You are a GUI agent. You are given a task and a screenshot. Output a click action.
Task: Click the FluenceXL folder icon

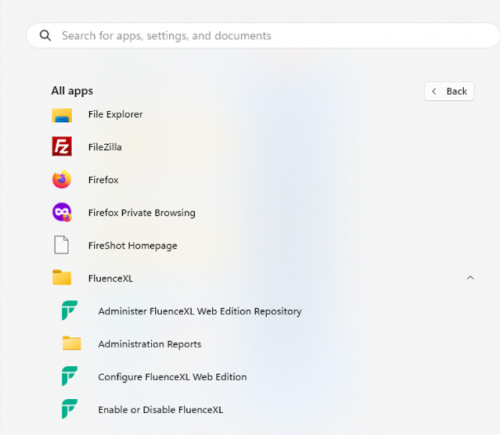(62, 277)
